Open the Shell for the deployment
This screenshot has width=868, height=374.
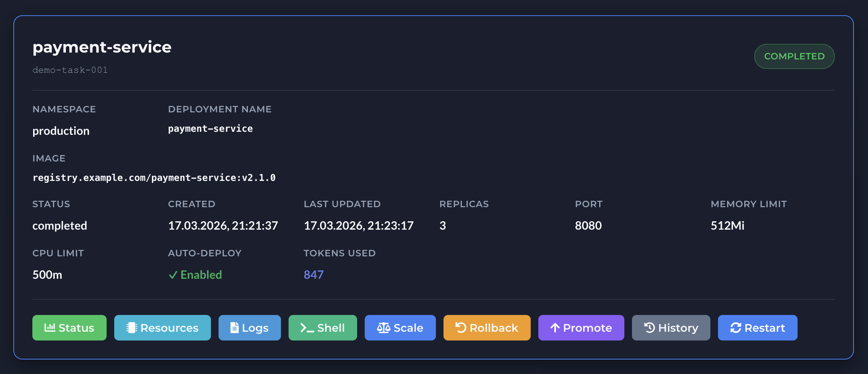pyautogui.click(x=322, y=327)
